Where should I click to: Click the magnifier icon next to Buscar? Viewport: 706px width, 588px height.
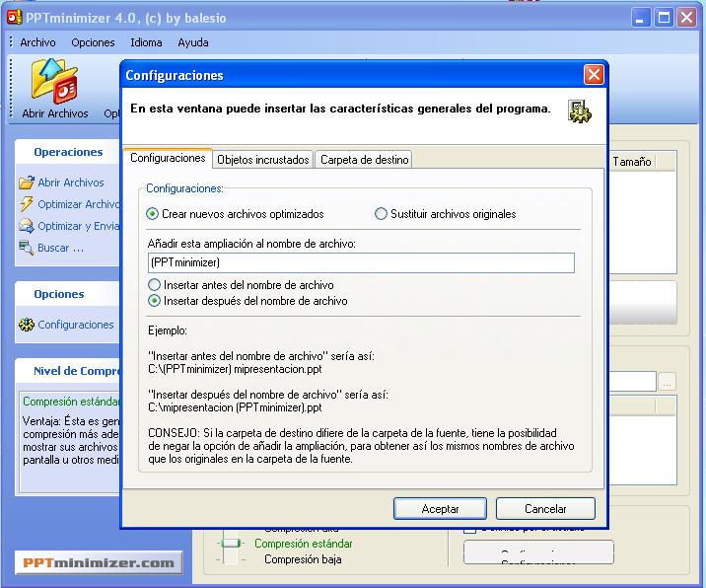click(x=27, y=248)
